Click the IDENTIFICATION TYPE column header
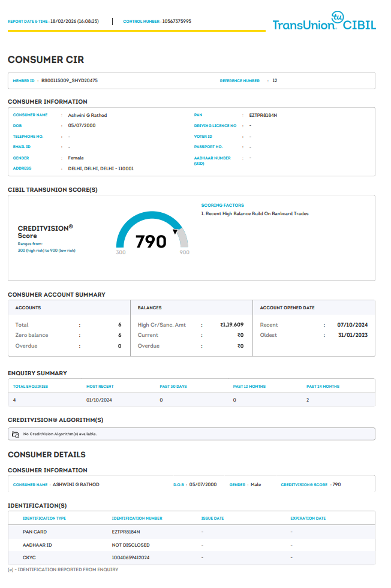The image size is (391, 588). tap(44, 518)
